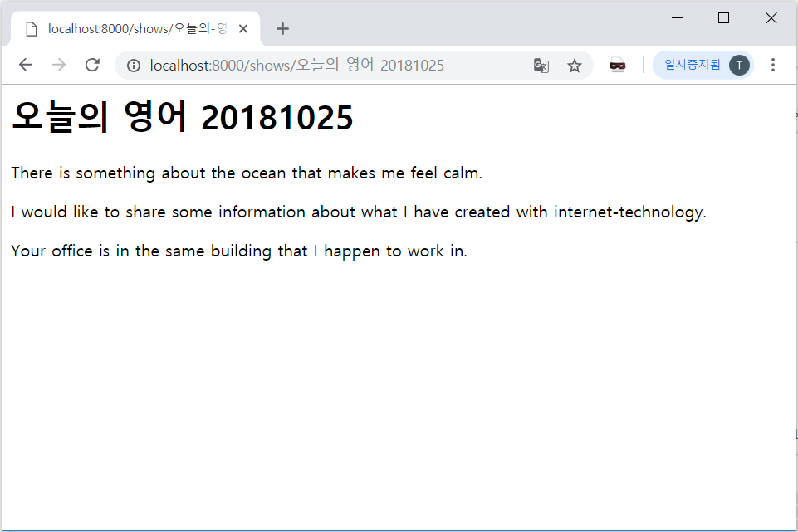Open a new tab with plus button
The width and height of the screenshot is (798, 532).
pyautogui.click(x=282, y=29)
